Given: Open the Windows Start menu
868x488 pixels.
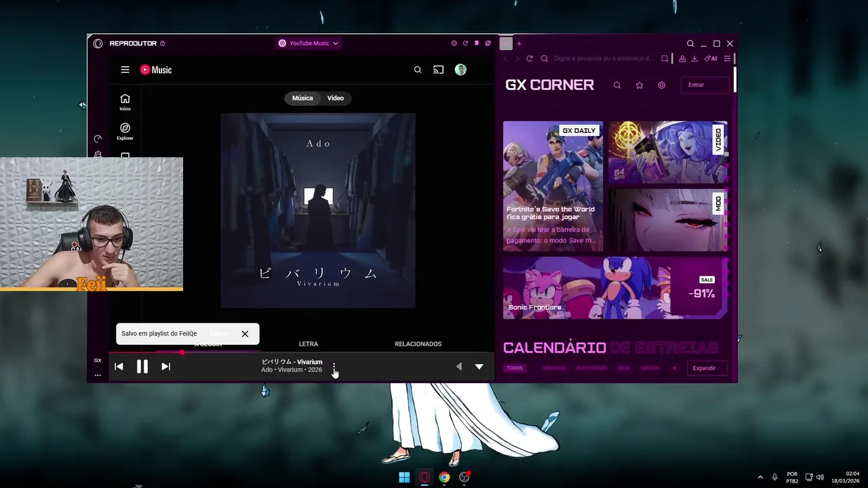Looking at the screenshot, I should pyautogui.click(x=404, y=477).
